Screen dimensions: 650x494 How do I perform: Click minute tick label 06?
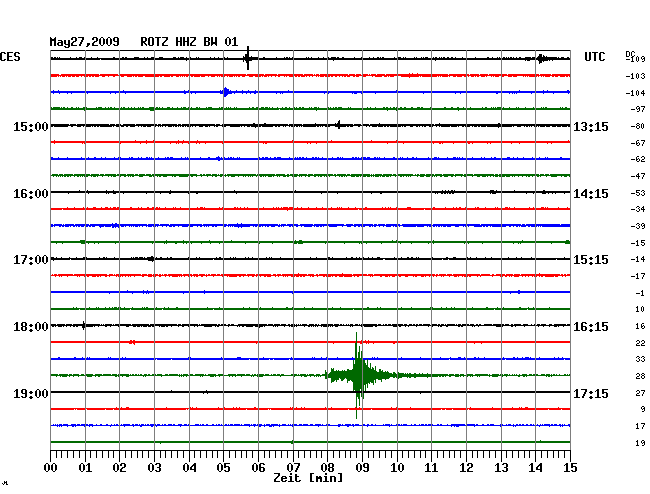tap(258, 468)
